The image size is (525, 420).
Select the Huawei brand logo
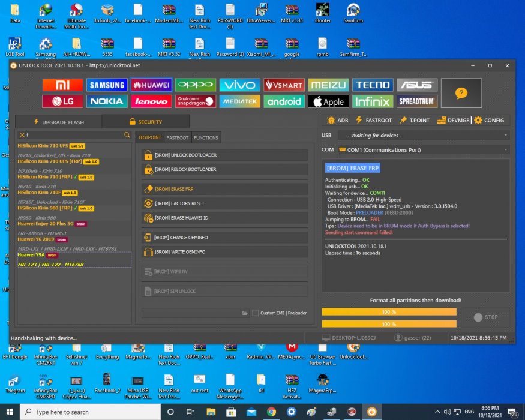[151, 85]
